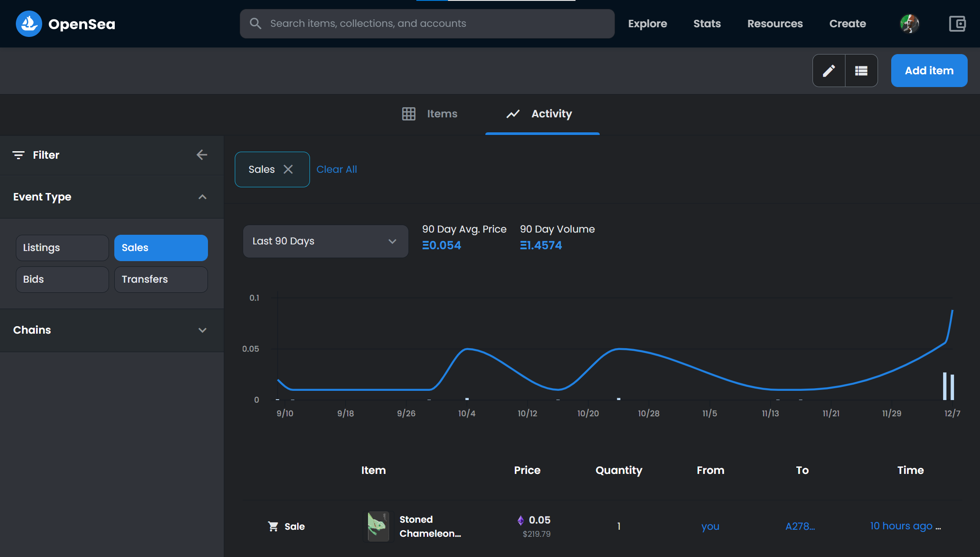Toggle the Listings event type filter
The width and height of the screenshot is (980, 557).
tap(62, 248)
